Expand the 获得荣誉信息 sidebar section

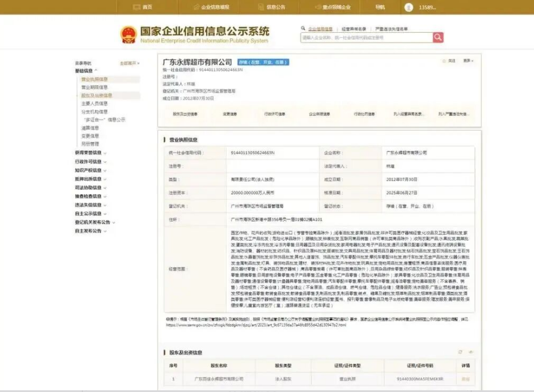pyautogui.click(x=91, y=153)
